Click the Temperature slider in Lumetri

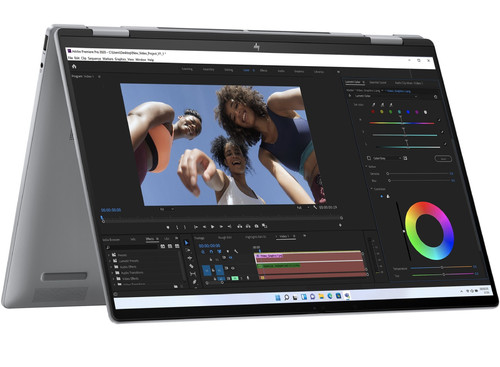point(442,267)
